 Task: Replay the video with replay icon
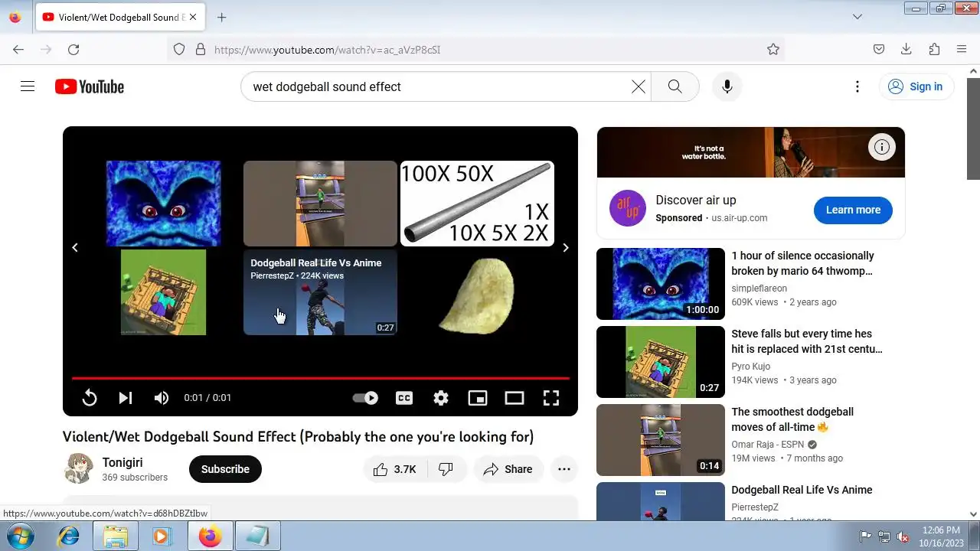tap(90, 398)
